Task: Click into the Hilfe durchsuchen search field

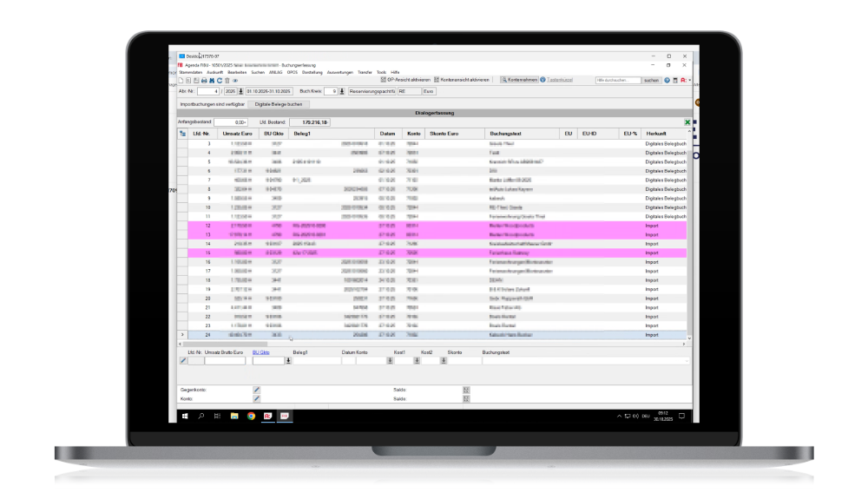Action: click(618, 80)
